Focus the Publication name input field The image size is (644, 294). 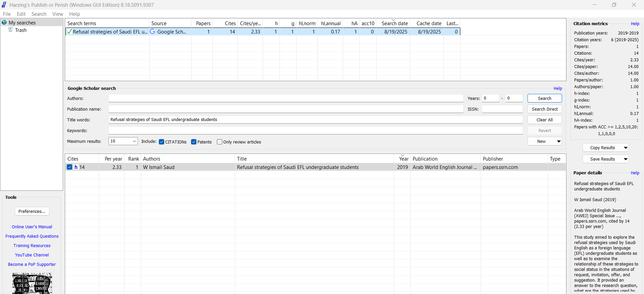pyautogui.click(x=286, y=109)
